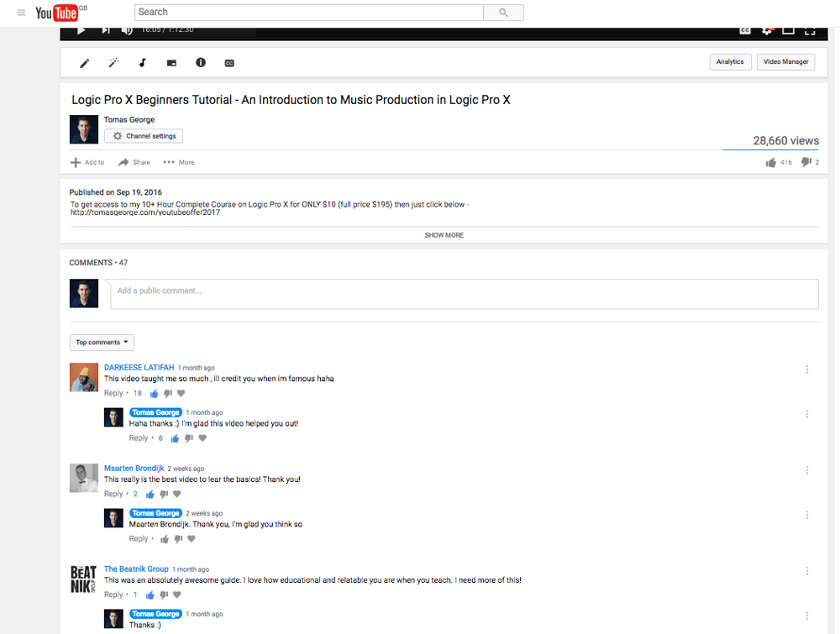
Task: Switch to theater mode
Action: click(x=789, y=30)
